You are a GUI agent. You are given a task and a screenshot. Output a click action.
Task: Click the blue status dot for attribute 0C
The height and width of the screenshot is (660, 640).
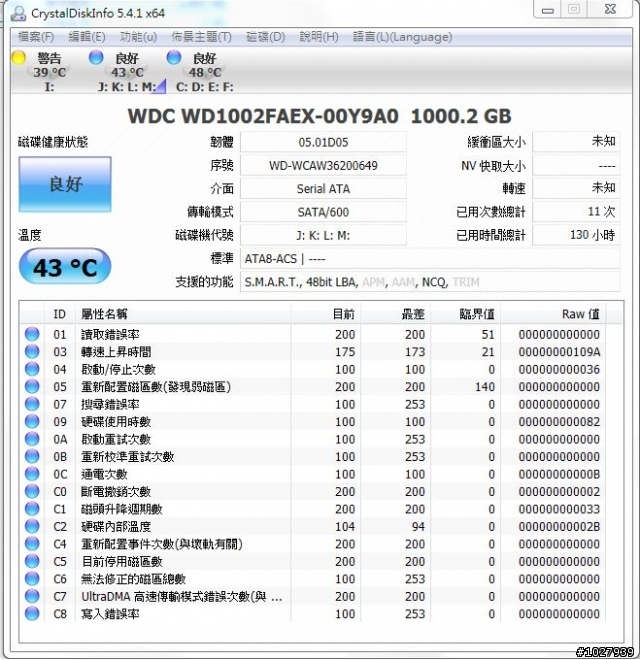[32, 474]
